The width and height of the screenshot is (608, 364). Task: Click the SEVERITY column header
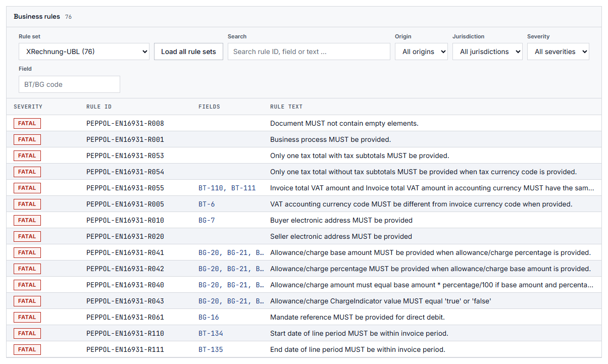(28, 107)
